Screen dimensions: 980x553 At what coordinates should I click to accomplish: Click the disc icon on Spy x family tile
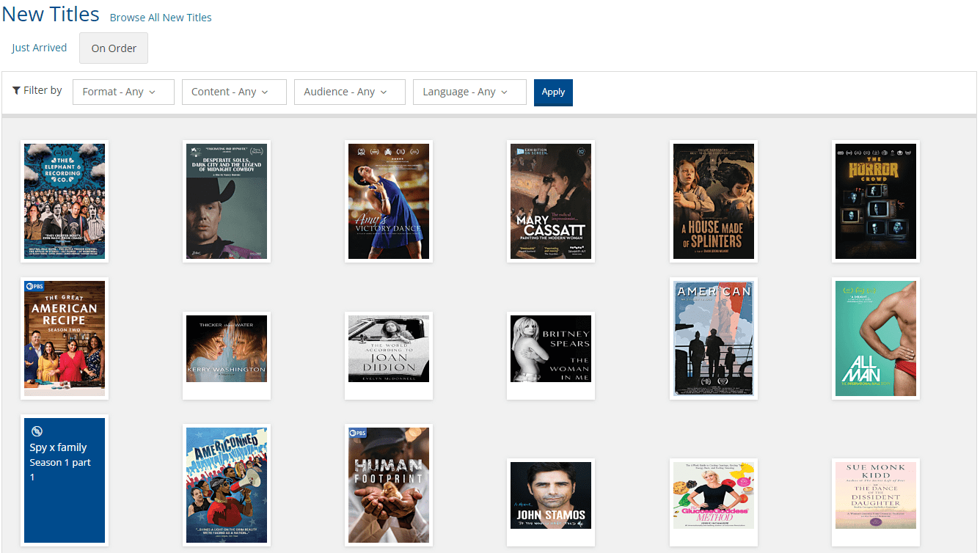click(x=37, y=431)
